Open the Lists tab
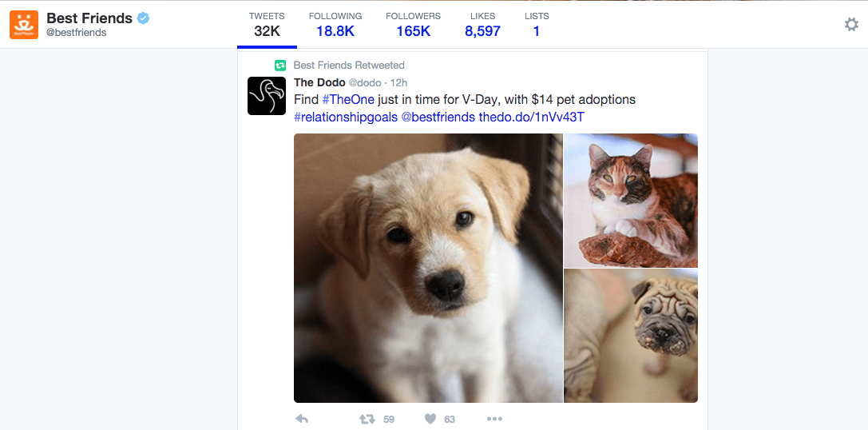 point(537,25)
